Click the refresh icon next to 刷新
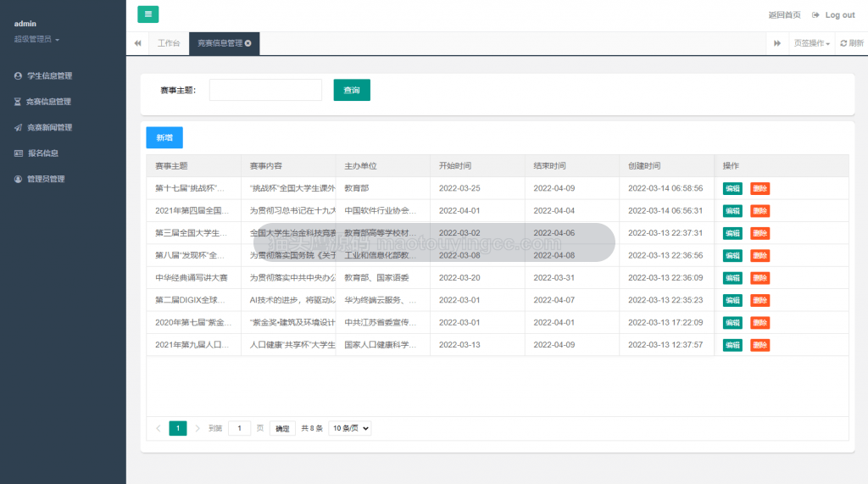Viewport: 868px width, 484px height. coord(843,43)
